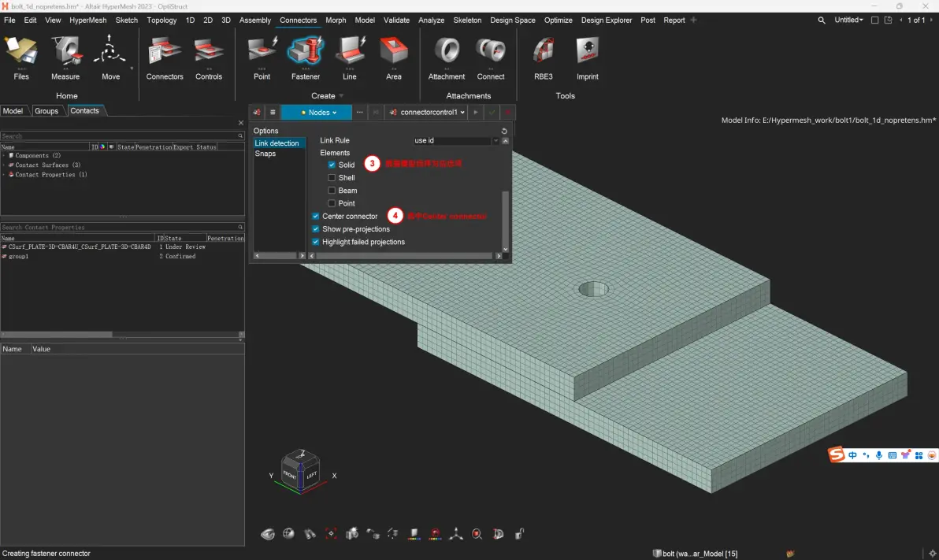Select the Line connector tool
The width and height of the screenshot is (939, 560).
click(350, 58)
